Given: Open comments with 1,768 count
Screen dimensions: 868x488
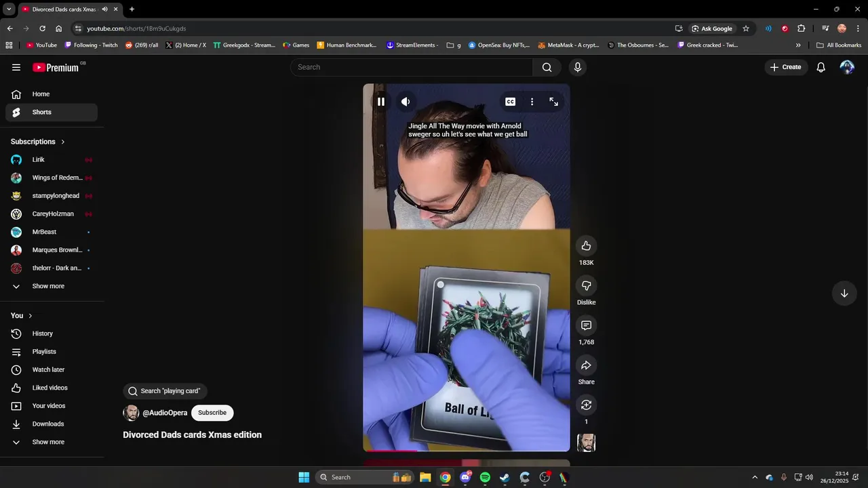Looking at the screenshot, I should [587, 326].
